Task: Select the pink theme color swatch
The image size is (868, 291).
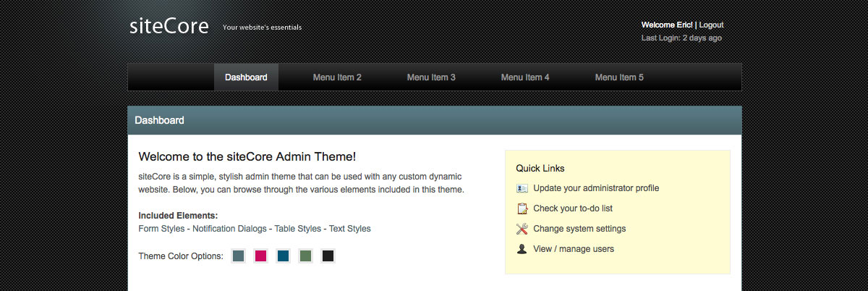Action: point(260,256)
